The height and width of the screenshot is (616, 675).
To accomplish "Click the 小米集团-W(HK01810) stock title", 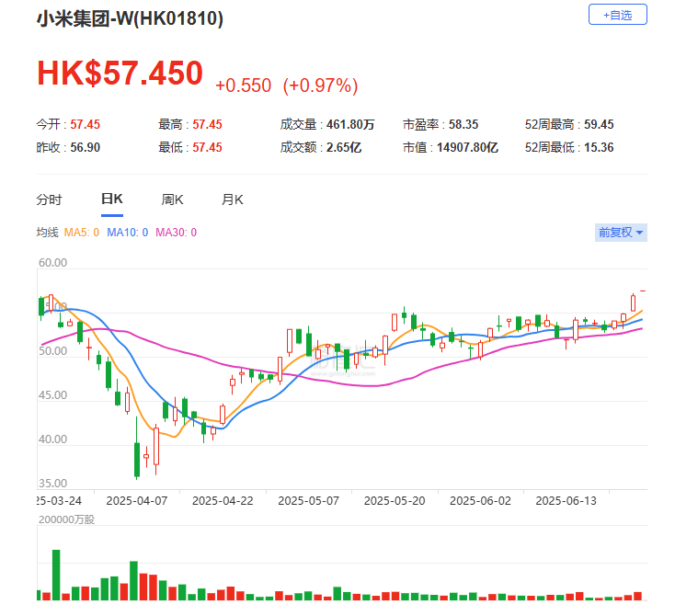I will (130, 18).
